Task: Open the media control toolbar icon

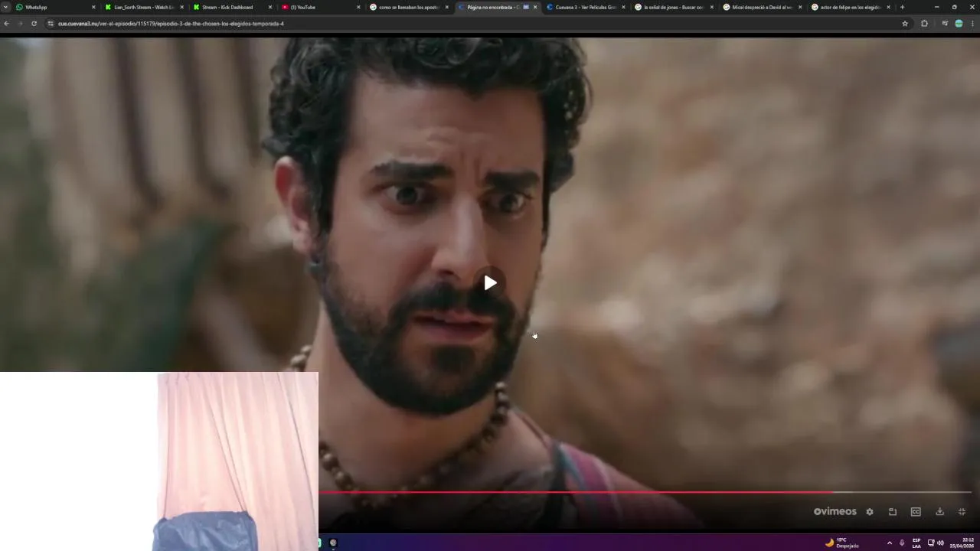Action: [945, 24]
